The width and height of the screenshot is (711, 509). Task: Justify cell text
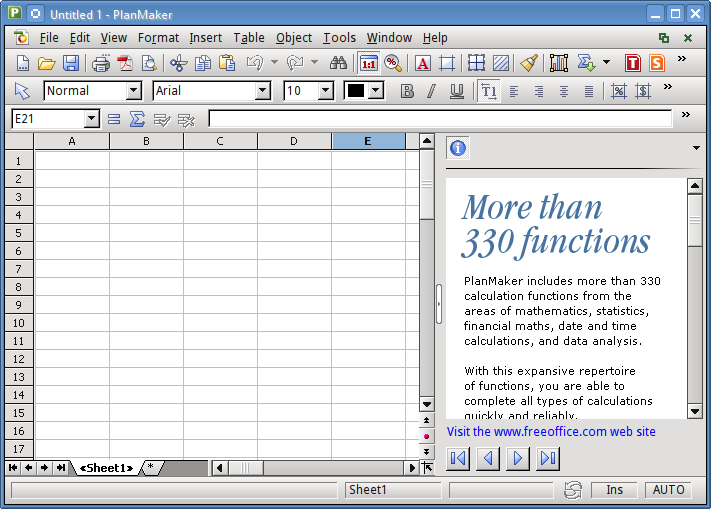pos(589,91)
